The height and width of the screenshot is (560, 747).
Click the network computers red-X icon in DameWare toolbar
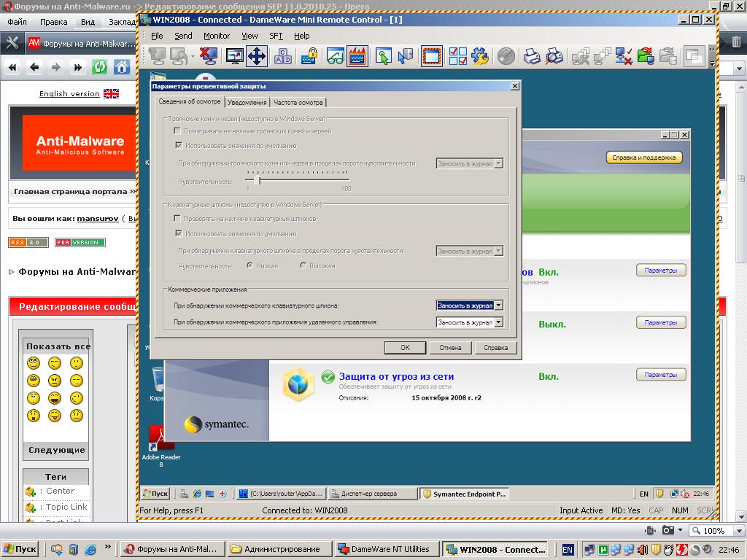click(624, 56)
